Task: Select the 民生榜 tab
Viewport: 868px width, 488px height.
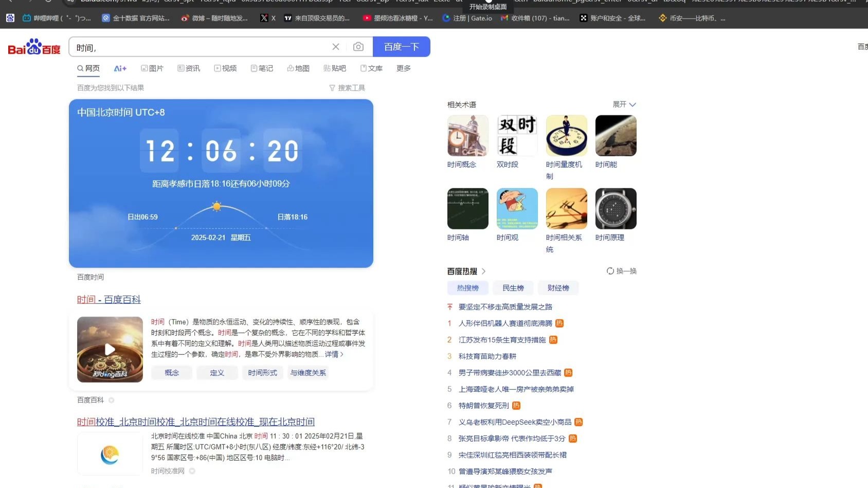Action: tap(513, 288)
